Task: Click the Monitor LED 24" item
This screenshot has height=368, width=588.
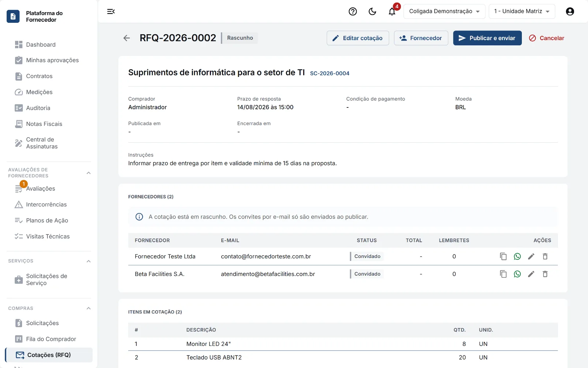Action: click(x=208, y=344)
